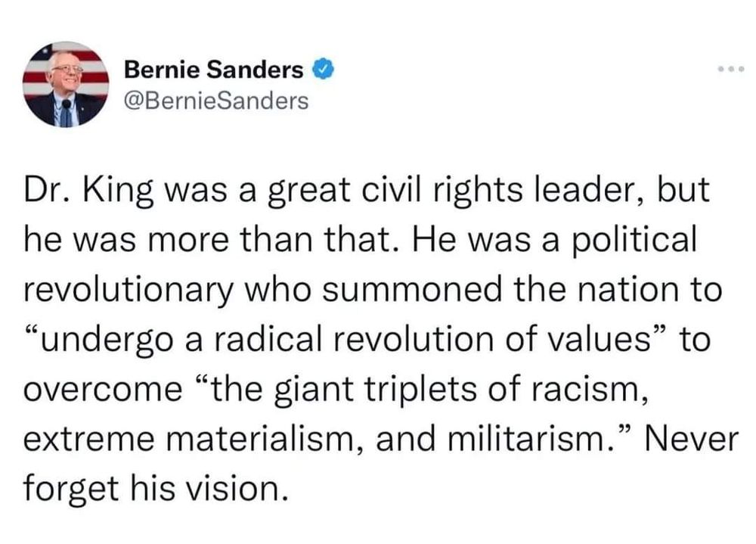Viewport: 756px width, 544px height.
Task: Click the blue verified checkmark badge
Action: [324, 70]
